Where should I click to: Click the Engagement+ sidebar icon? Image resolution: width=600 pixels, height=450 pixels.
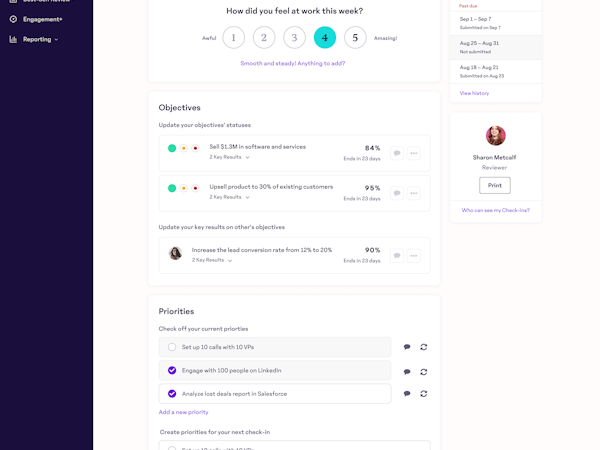pos(13,19)
